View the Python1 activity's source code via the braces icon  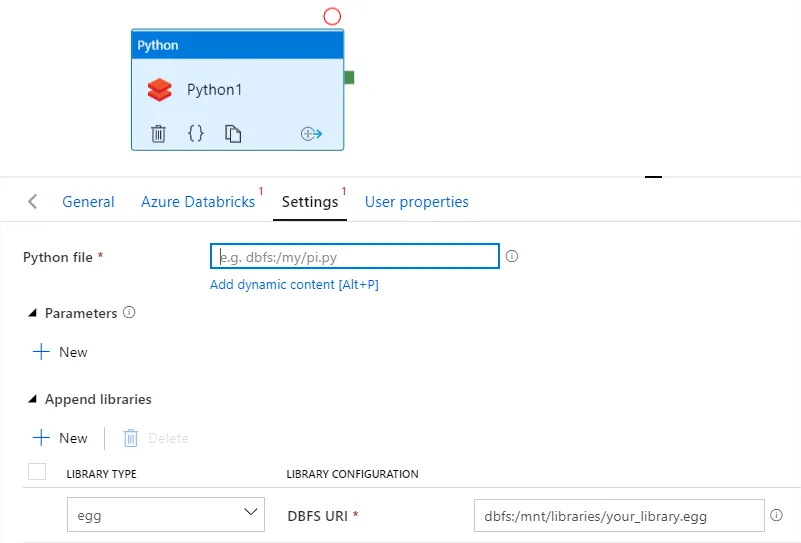tap(196, 133)
